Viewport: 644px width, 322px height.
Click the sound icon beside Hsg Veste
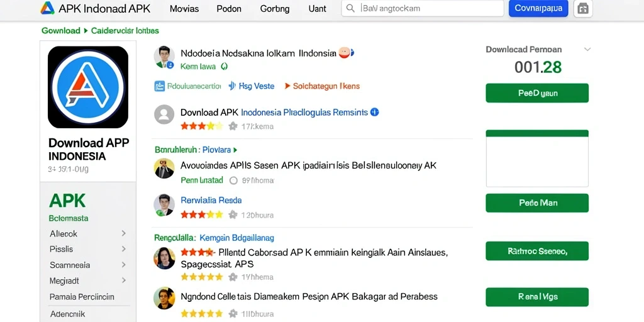(x=232, y=86)
